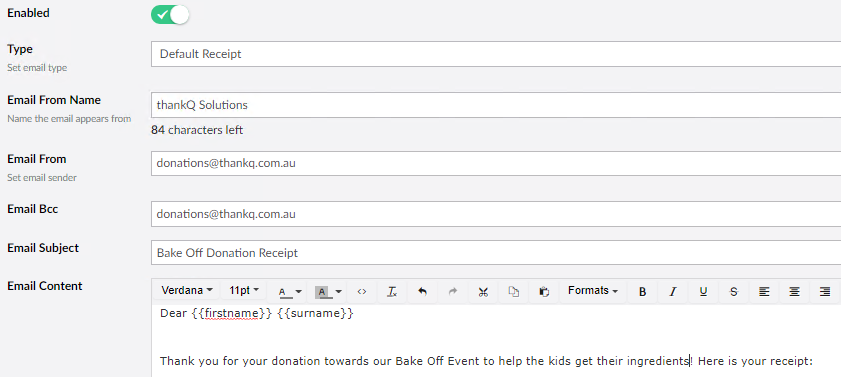Apply bold formatting
841x377 pixels.
pyautogui.click(x=643, y=292)
